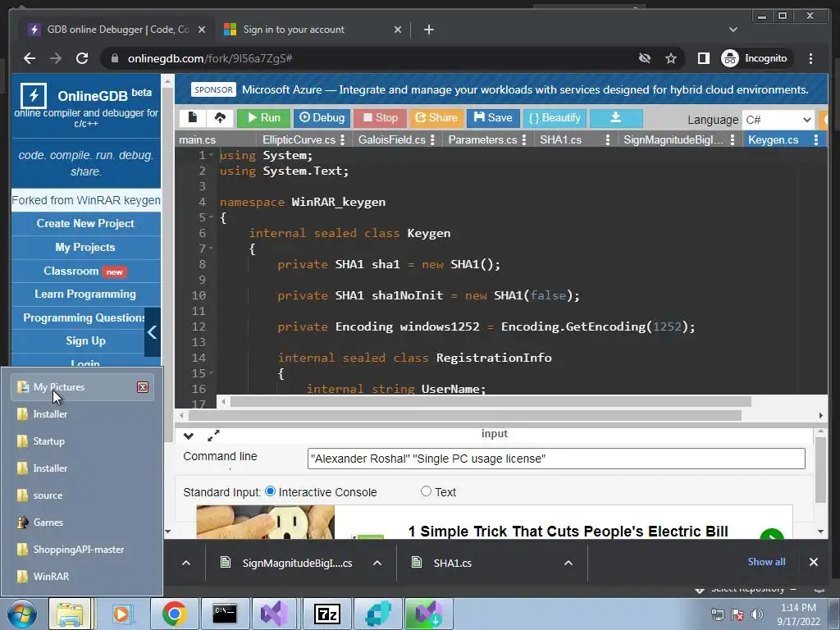Toggle browser side panel icon
This screenshot has height=630, width=840.
point(703,58)
